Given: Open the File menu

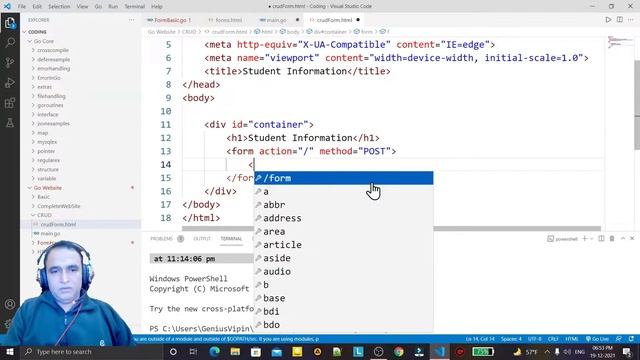Looking at the screenshot, I should point(22,6).
